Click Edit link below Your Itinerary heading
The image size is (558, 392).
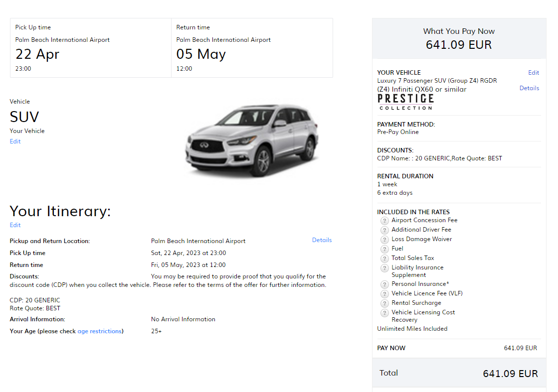pos(15,225)
